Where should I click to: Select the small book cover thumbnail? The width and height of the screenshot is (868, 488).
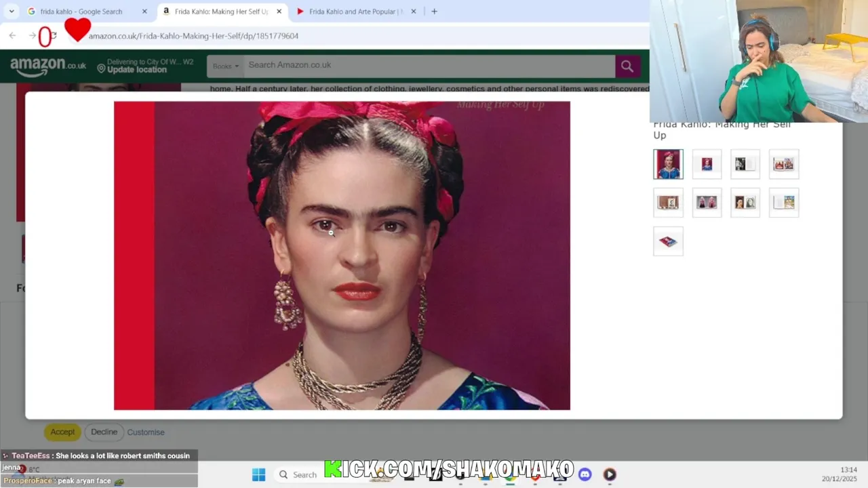707,164
